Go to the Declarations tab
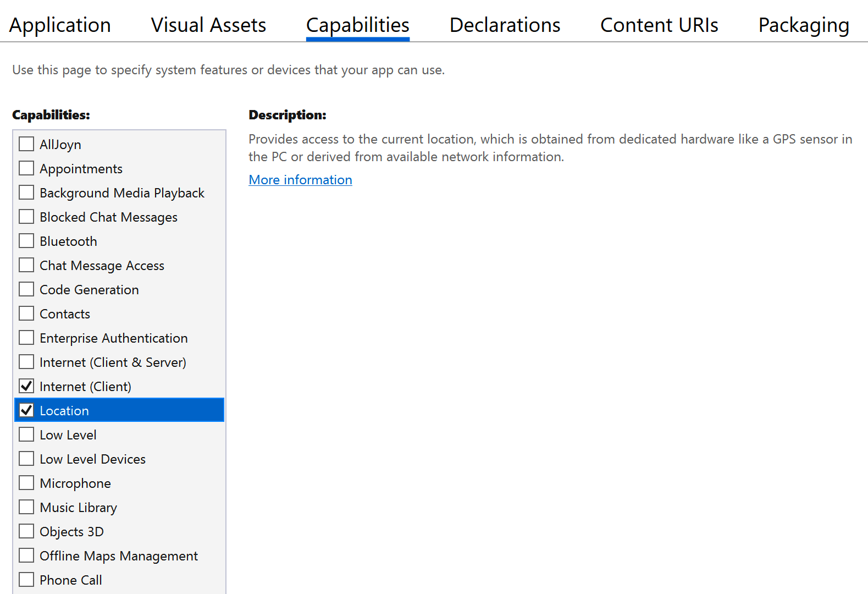Viewport: 868px width, 594px height. point(505,25)
